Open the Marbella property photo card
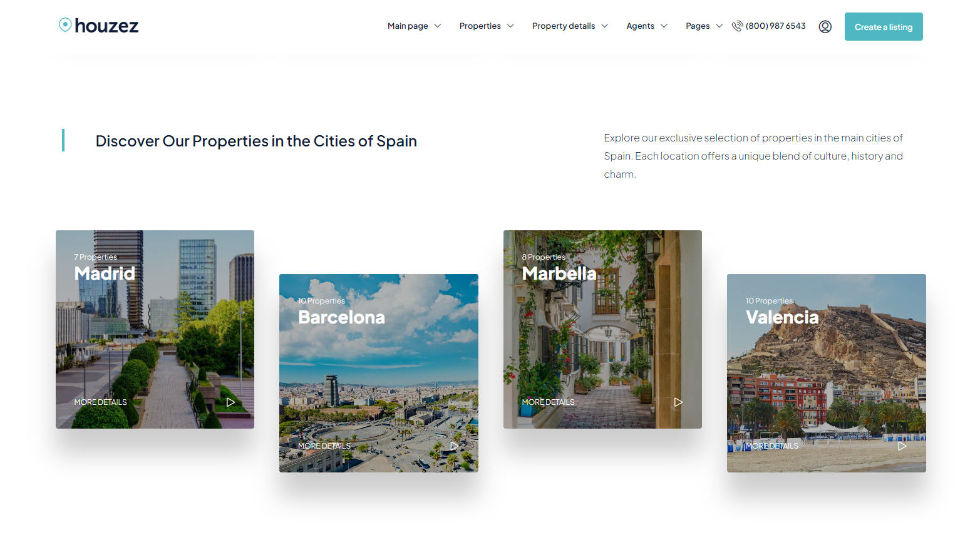This screenshot has height=535, width=980. coord(602,338)
